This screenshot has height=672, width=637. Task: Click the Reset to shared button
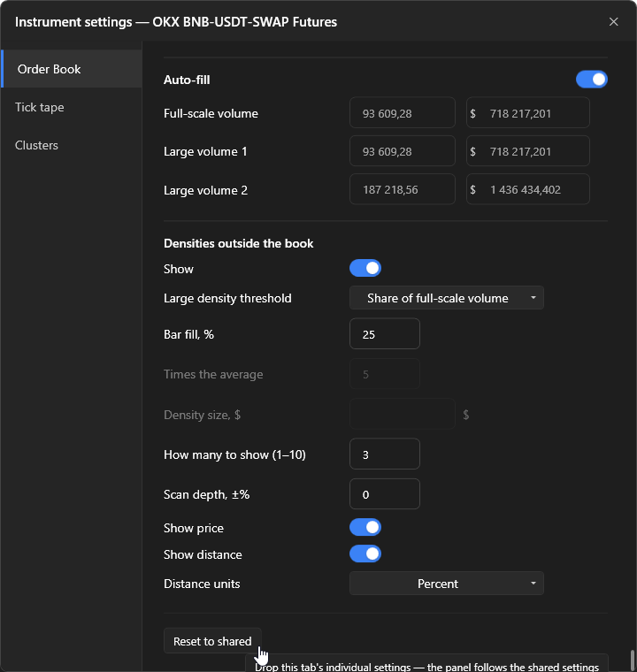point(212,641)
